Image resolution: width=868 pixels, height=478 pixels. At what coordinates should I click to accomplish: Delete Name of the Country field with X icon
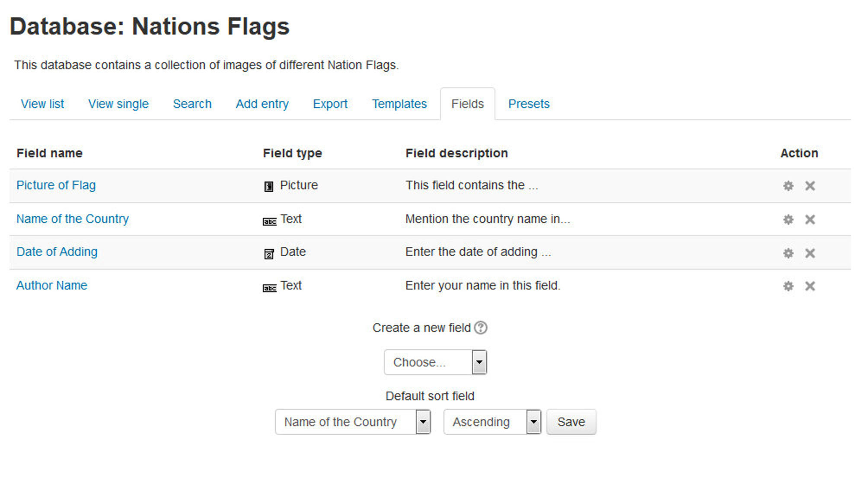810,220
